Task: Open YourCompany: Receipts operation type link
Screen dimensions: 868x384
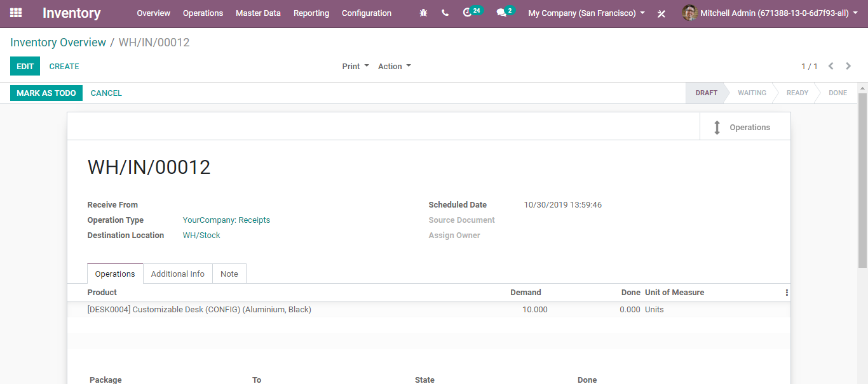Action: [226, 220]
